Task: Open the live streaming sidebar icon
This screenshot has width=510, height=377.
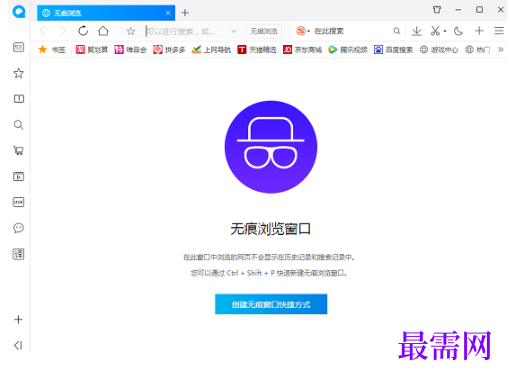Action: tap(19, 202)
